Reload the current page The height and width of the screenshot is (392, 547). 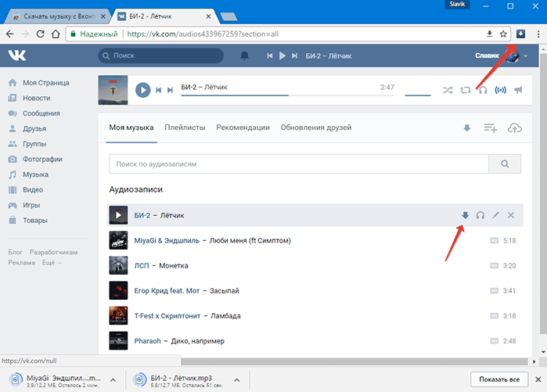click(x=41, y=34)
